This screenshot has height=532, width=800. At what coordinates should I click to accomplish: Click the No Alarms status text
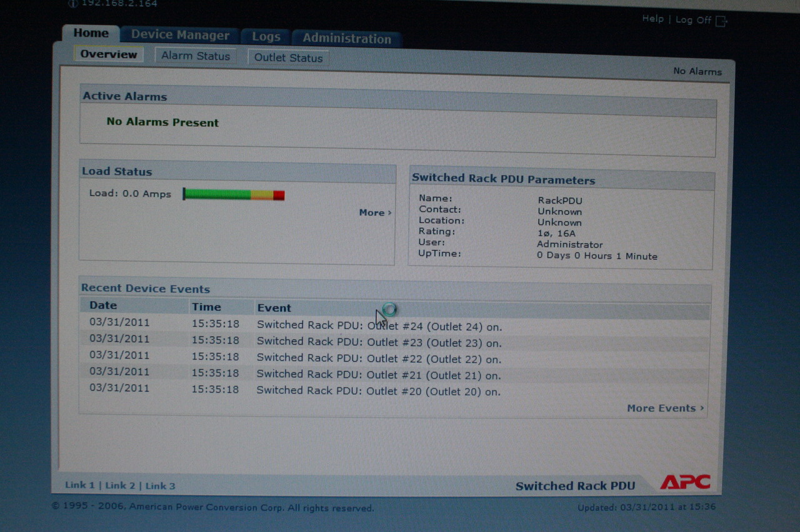pyautogui.click(x=697, y=71)
